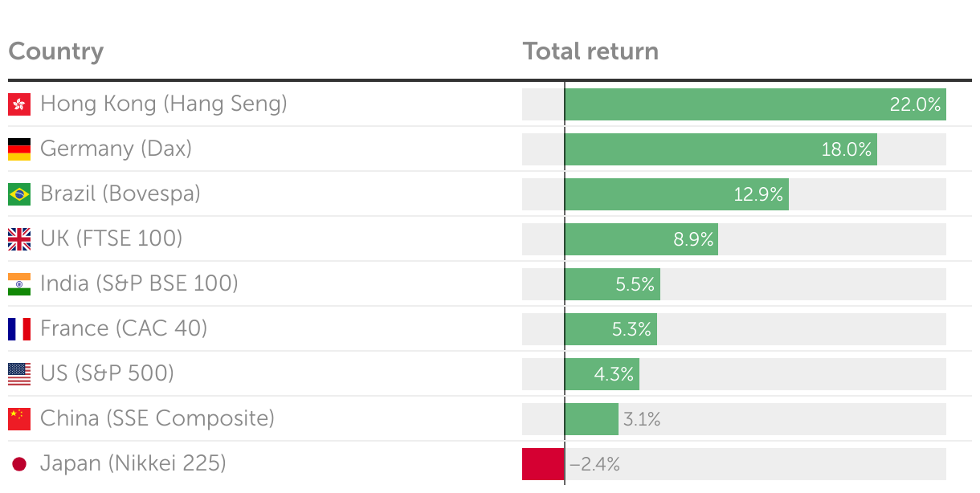Click the Hong Kong flag icon
The width and height of the screenshot is (980, 493).
(x=19, y=104)
